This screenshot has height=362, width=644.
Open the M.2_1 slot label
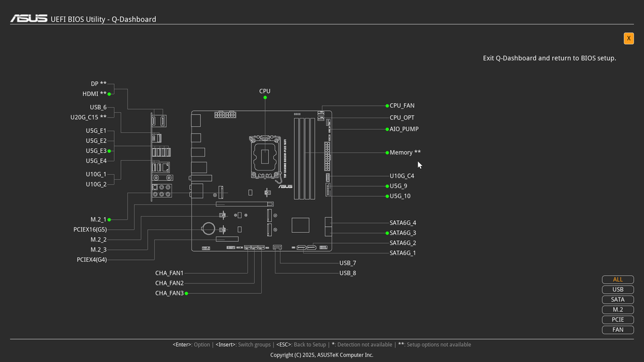(98, 220)
